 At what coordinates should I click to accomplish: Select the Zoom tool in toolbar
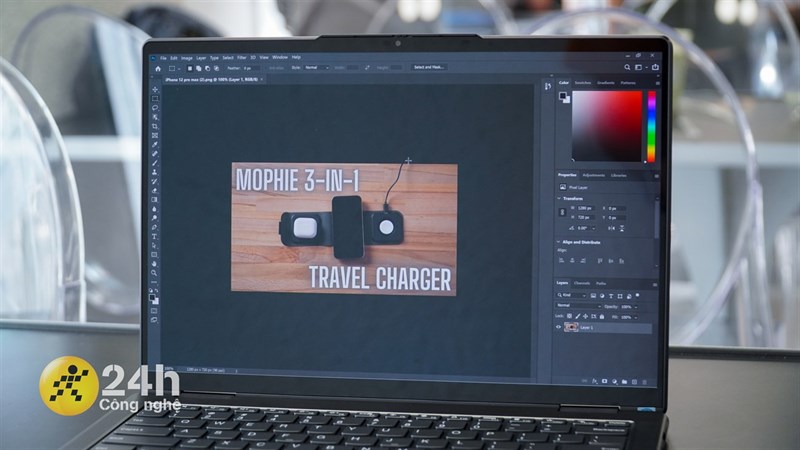[154, 273]
